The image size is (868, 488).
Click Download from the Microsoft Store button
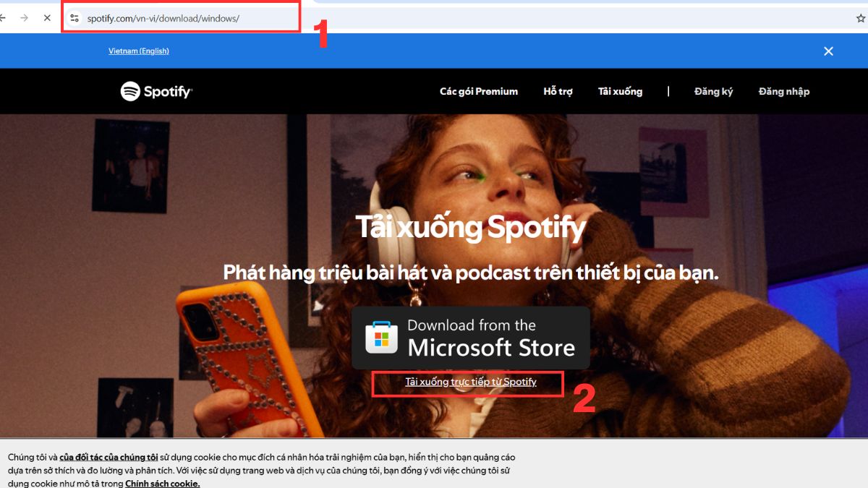[x=471, y=338]
